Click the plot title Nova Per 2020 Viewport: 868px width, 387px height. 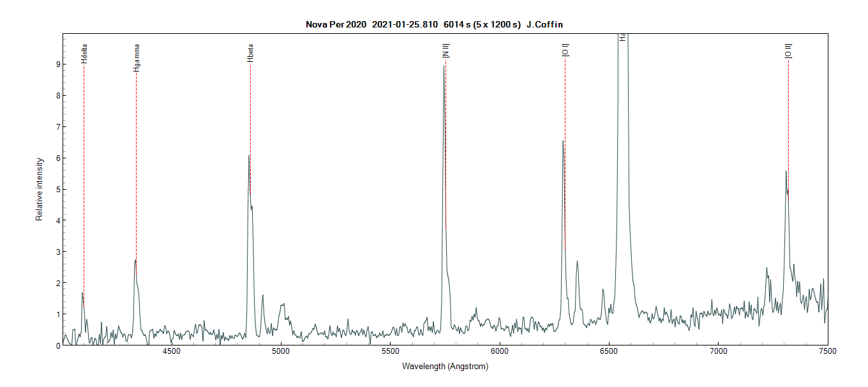[336, 25]
